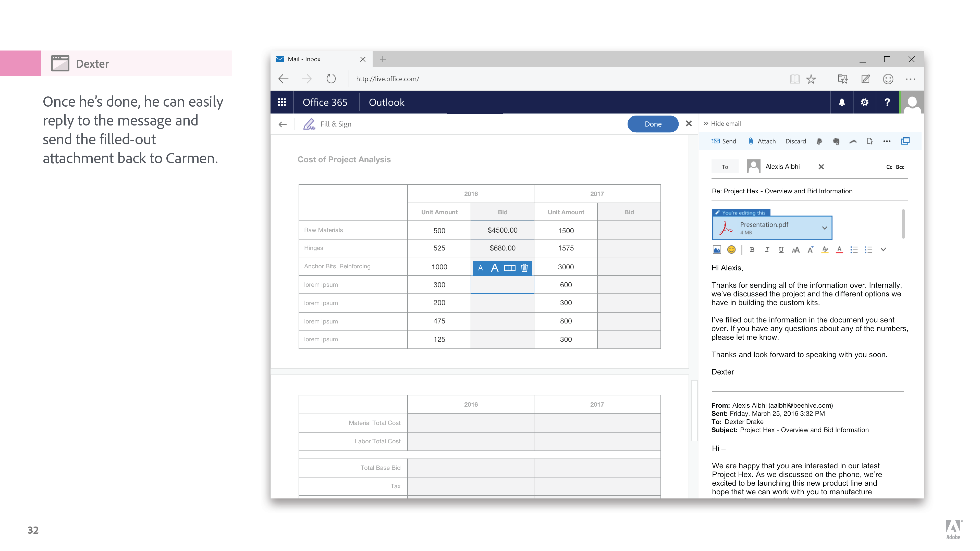Viewport: 980px width, 551px height.
Task: Open a new browser tab
Action: tap(383, 59)
